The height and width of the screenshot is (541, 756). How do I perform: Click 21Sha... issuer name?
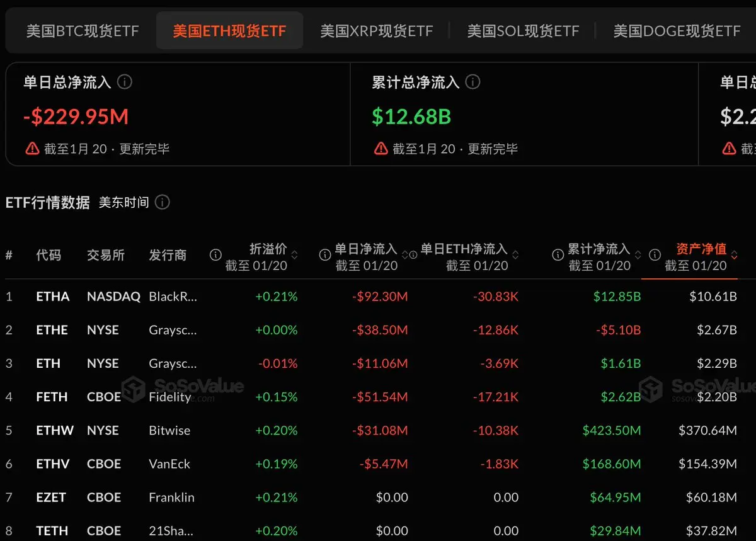[x=173, y=531]
